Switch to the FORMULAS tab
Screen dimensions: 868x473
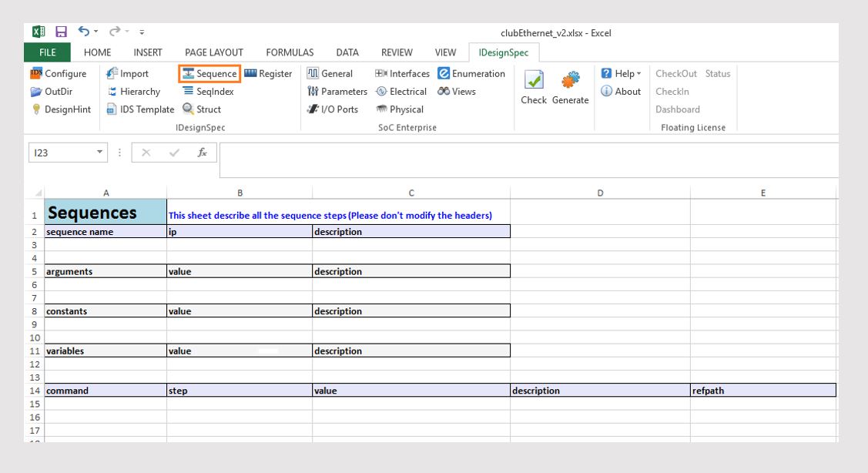point(290,52)
